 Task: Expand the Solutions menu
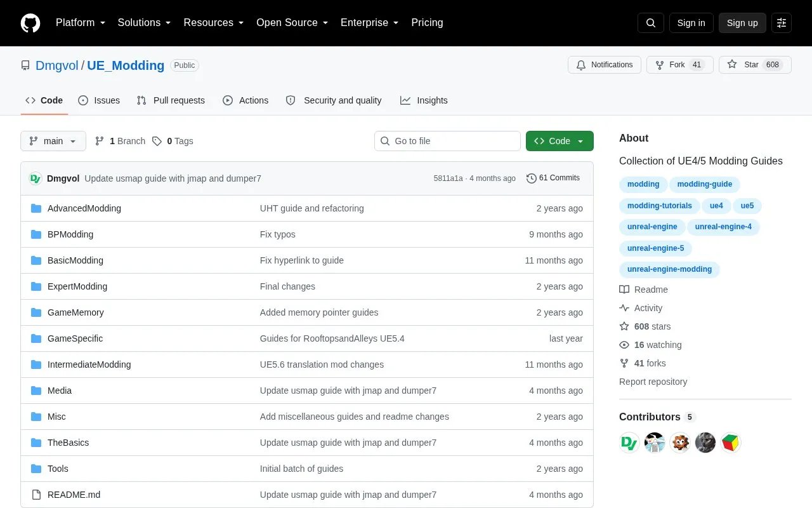(144, 23)
